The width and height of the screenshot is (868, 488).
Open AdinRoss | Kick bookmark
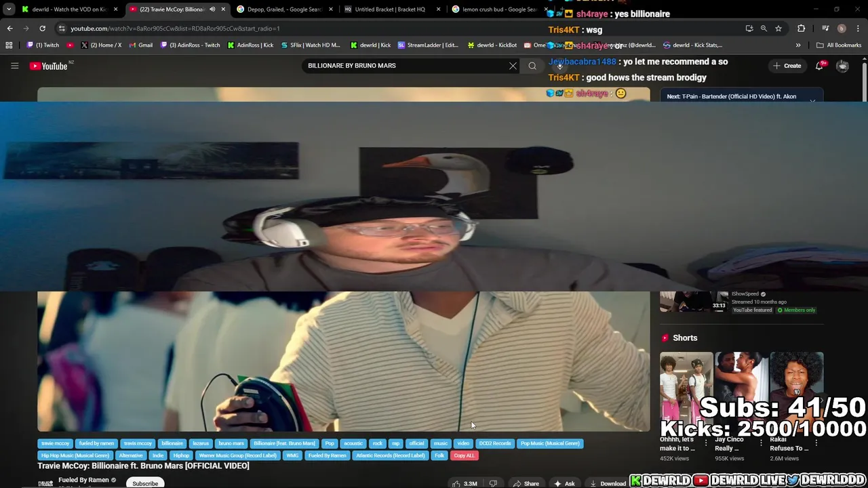tap(250, 45)
